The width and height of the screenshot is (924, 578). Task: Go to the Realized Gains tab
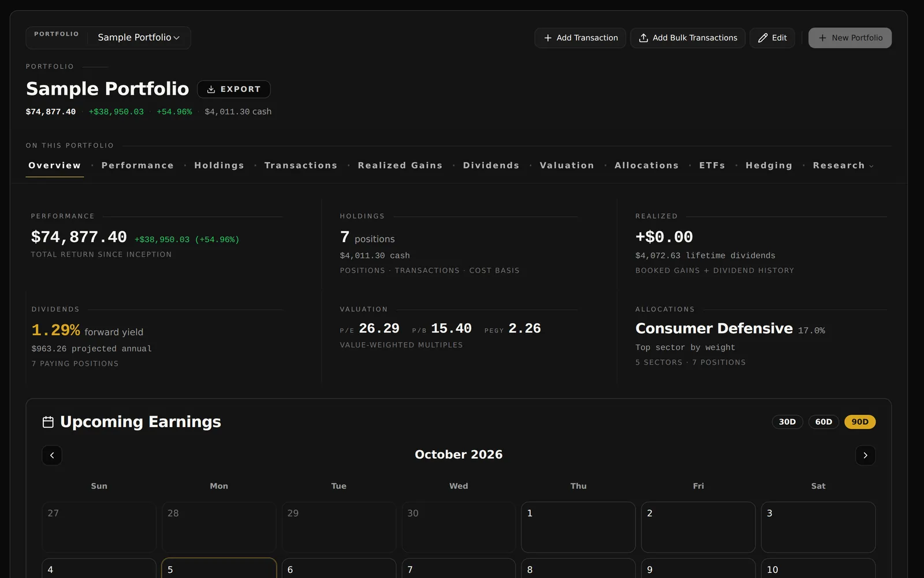click(x=400, y=165)
